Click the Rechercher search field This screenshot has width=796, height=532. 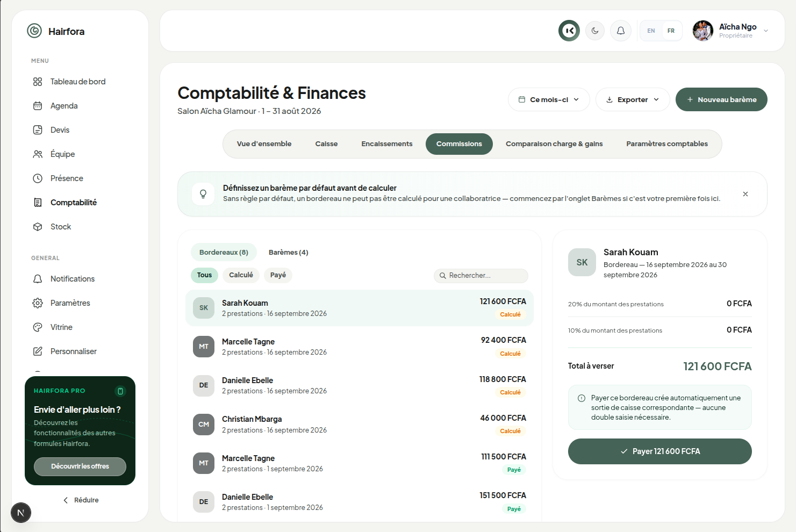coord(481,276)
